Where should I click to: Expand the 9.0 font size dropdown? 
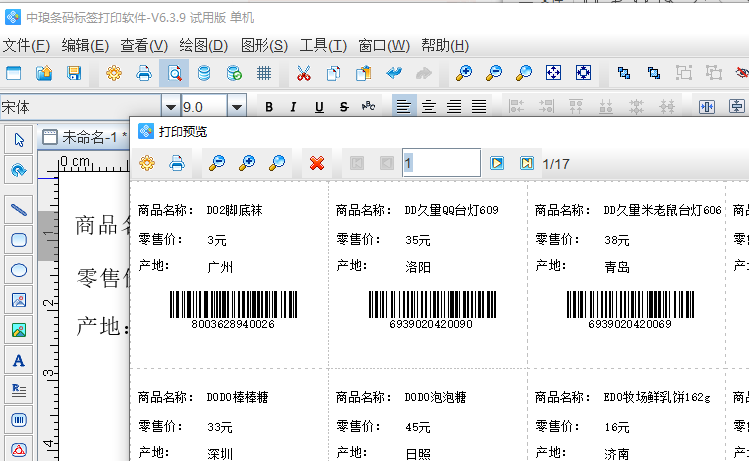[x=236, y=107]
